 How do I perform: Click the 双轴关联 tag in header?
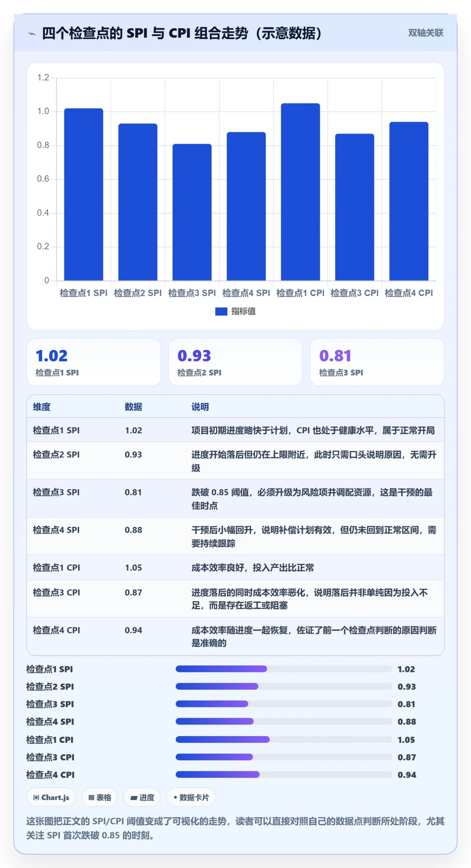[x=426, y=33]
